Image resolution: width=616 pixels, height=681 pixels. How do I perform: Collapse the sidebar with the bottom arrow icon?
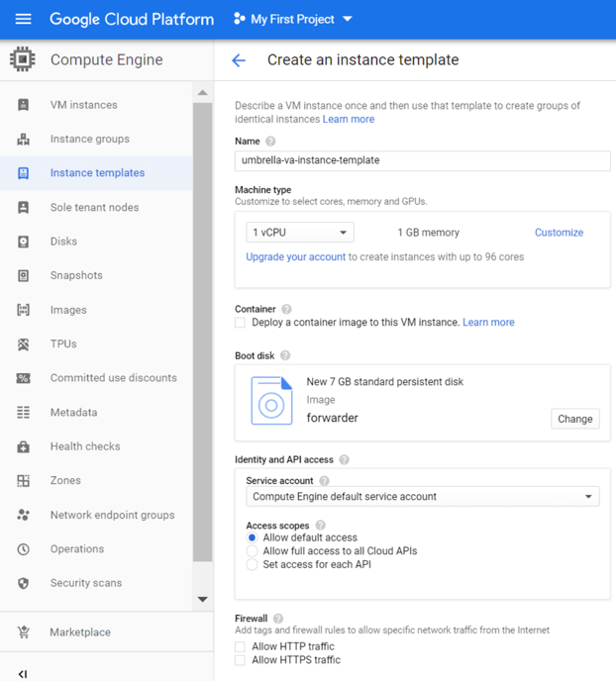tap(23, 674)
